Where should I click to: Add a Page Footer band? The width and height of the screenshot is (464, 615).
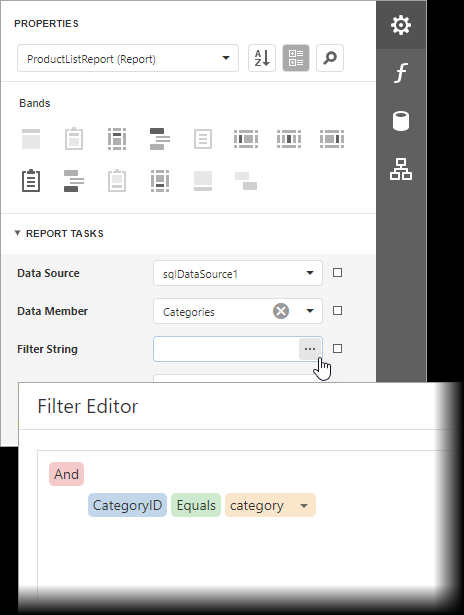click(160, 181)
